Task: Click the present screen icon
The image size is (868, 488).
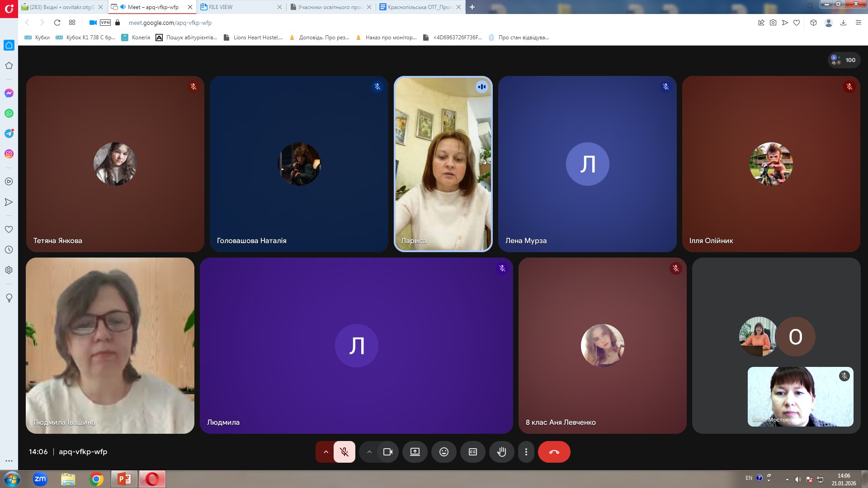Action: point(415,452)
